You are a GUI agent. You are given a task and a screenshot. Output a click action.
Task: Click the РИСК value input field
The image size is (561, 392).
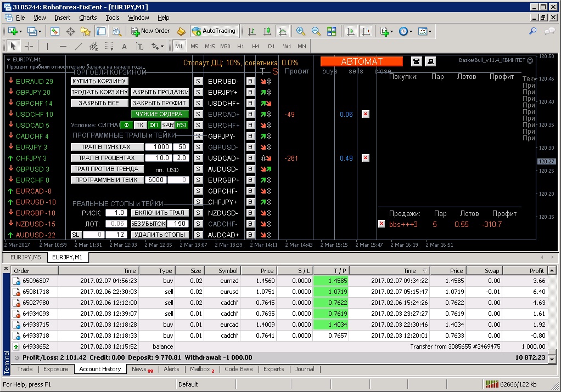[115, 213]
